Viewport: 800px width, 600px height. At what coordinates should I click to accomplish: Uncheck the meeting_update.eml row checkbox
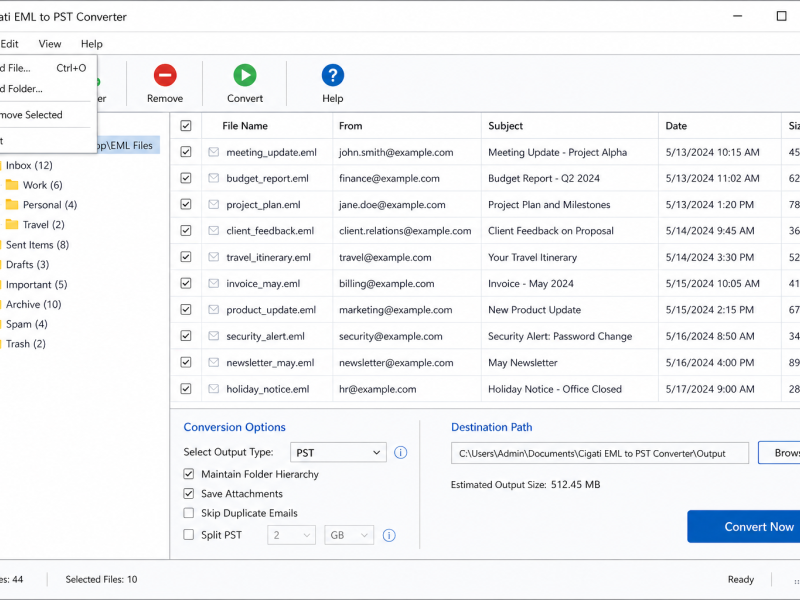[186, 152]
